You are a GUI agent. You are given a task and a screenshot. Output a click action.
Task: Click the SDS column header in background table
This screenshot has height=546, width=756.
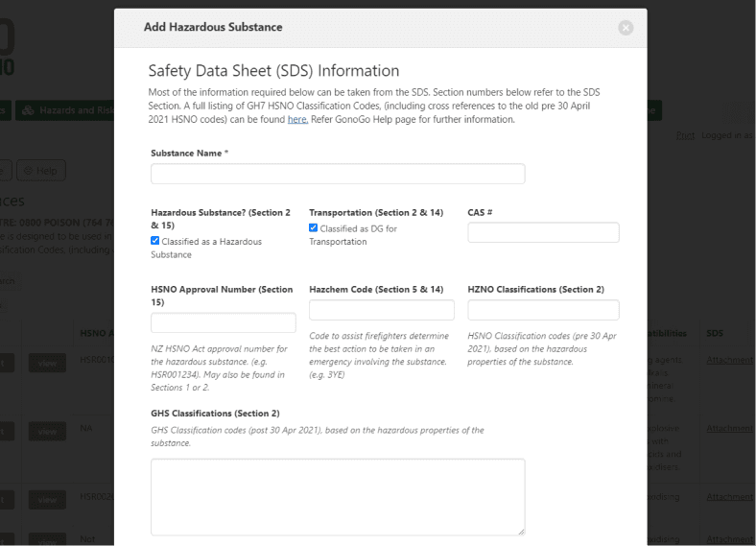(x=715, y=333)
